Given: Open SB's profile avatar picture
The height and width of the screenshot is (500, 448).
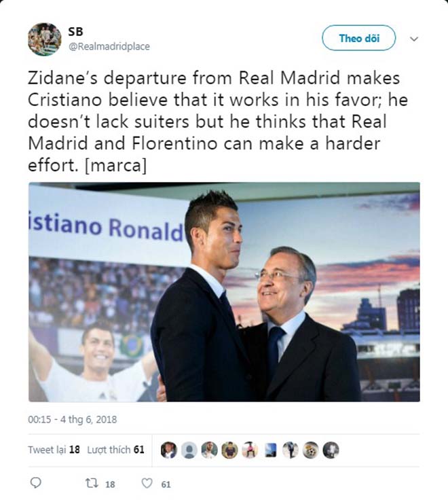Looking at the screenshot, I should pos(45,39).
